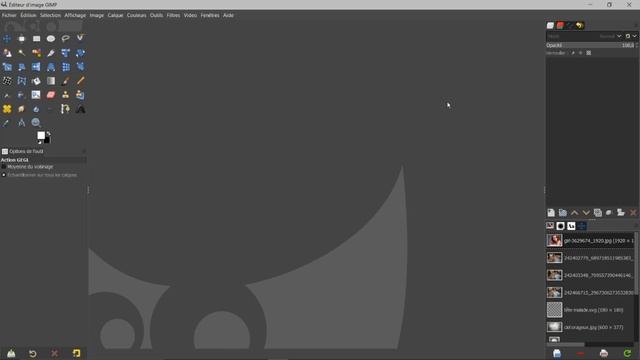
Task: Open the layer mode group switcher dropdown
Action: click(631, 36)
